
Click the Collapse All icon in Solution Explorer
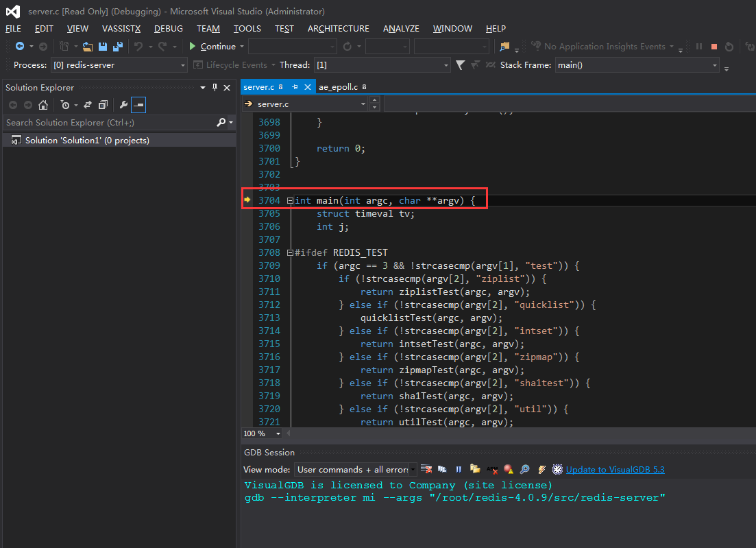pyautogui.click(x=103, y=105)
